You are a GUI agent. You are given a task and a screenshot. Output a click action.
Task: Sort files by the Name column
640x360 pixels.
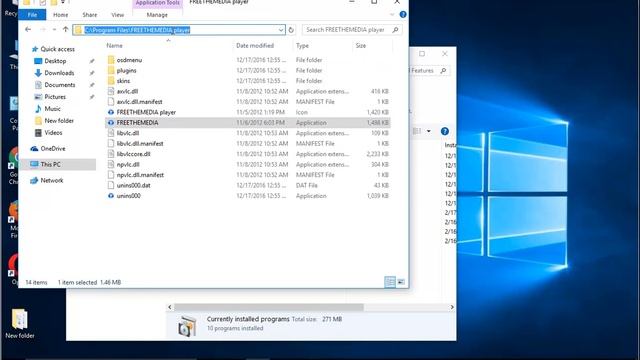(x=114, y=45)
